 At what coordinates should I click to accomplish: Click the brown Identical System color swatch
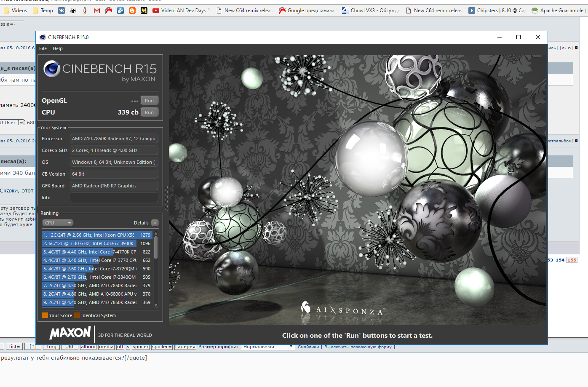77,315
